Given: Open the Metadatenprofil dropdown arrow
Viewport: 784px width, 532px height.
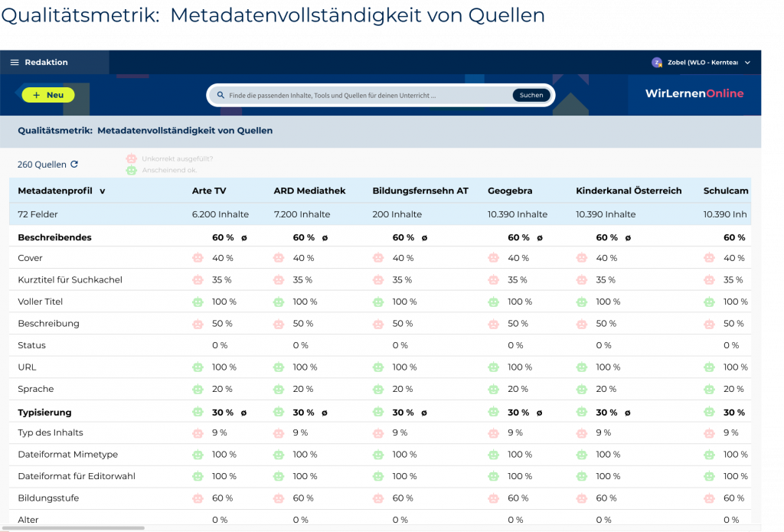Looking at the screenshot, I should click(x=103, y=191).
